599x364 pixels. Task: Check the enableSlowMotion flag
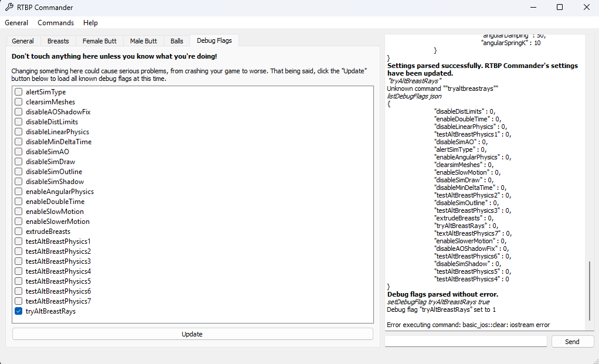tap(18, 211)
